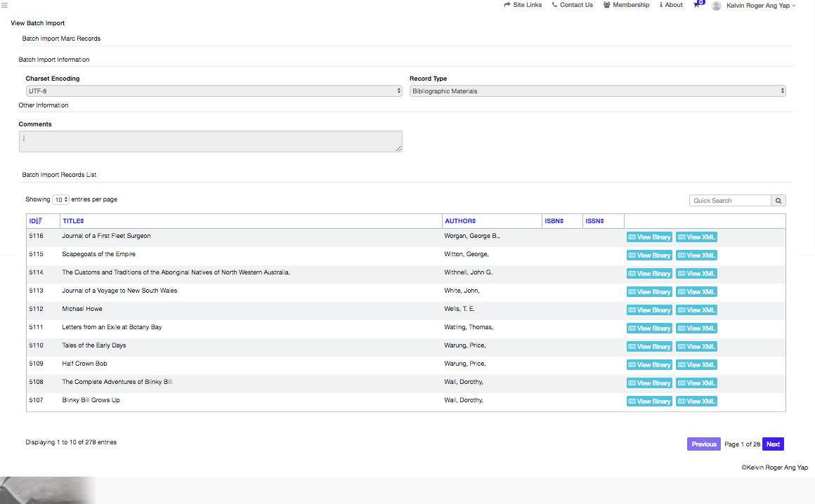
Task: Sort records by TITLE column
Action: pyautogui.click(x=73, y=221)
